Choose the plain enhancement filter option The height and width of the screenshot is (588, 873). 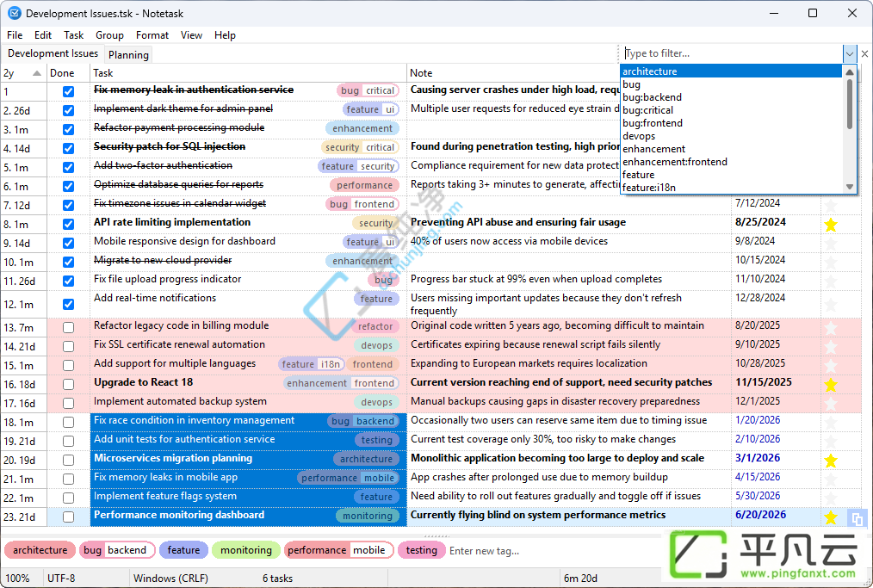[731, 149]
